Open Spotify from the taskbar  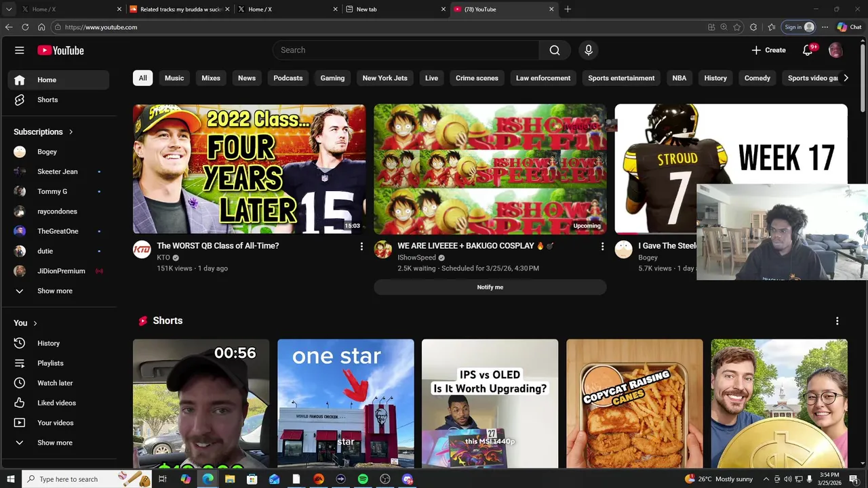[363, 479]
